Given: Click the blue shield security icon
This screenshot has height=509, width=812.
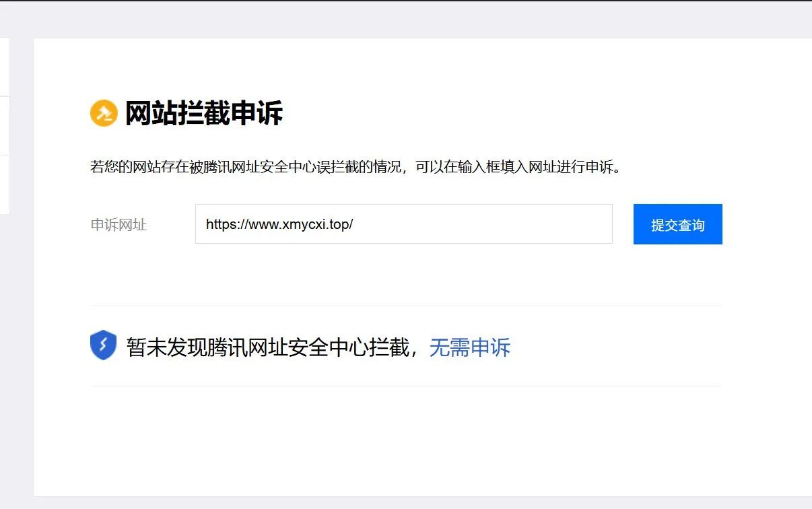Looking at the screenshot, I should (x=103, y=345).
